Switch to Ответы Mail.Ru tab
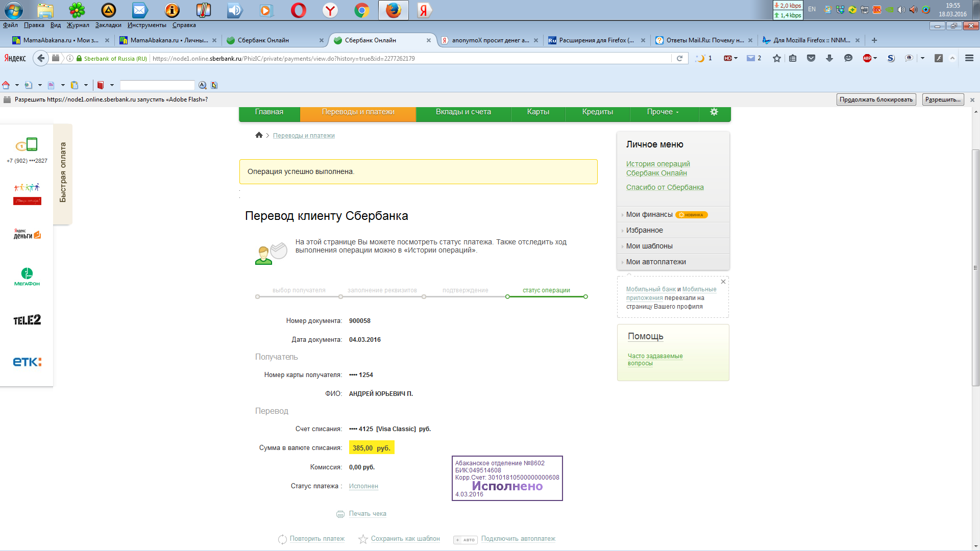This screenshot has width=980, height=551. [x=703, y=40]
